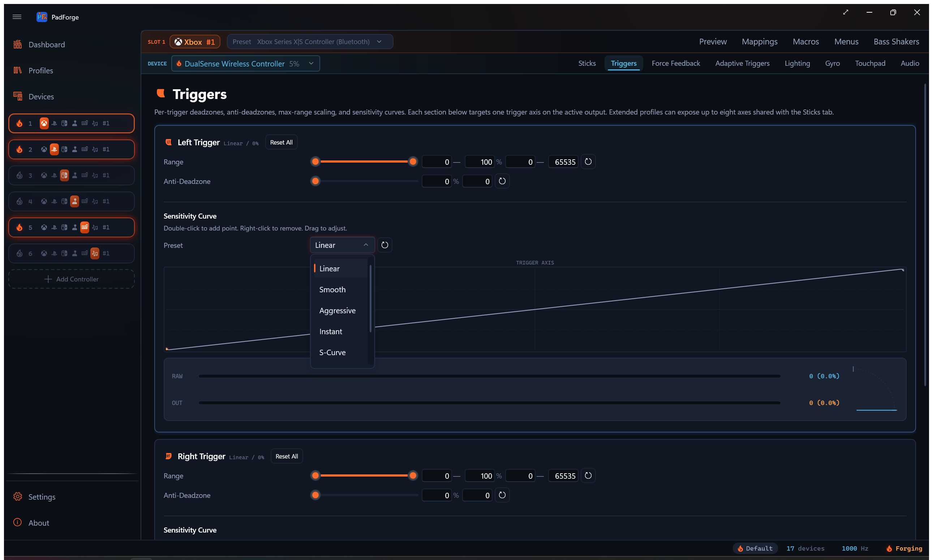Image resolution: width=933 pixels, height=560 pixels.
Task: Select the keyboard-mouse output type in slot 5
Action: click(85, 228)
